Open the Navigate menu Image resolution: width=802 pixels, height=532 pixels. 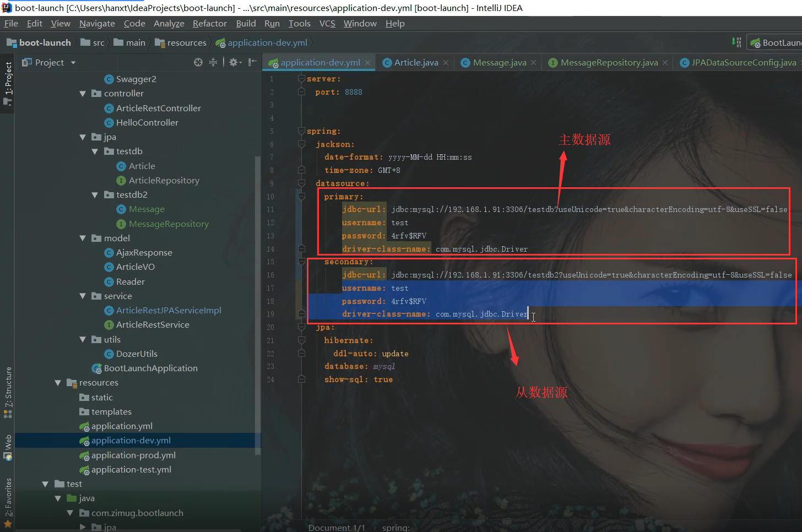coord(97,23)
